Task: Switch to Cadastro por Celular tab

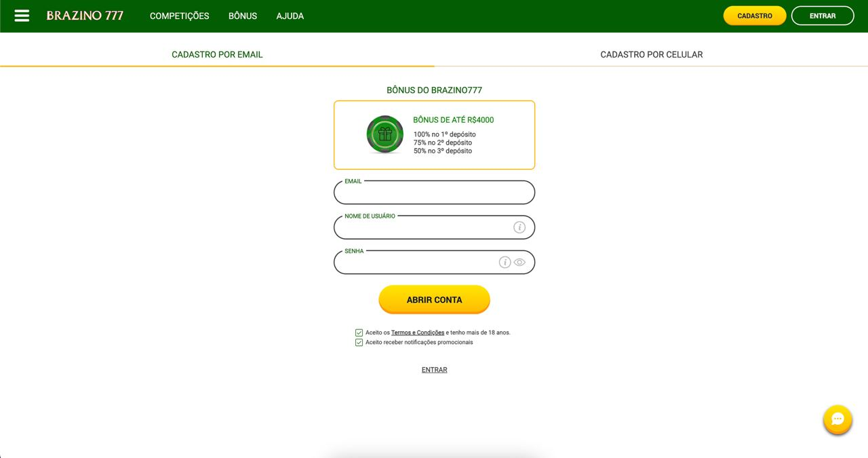Action: pyautogui.click(x=652, y=54)
